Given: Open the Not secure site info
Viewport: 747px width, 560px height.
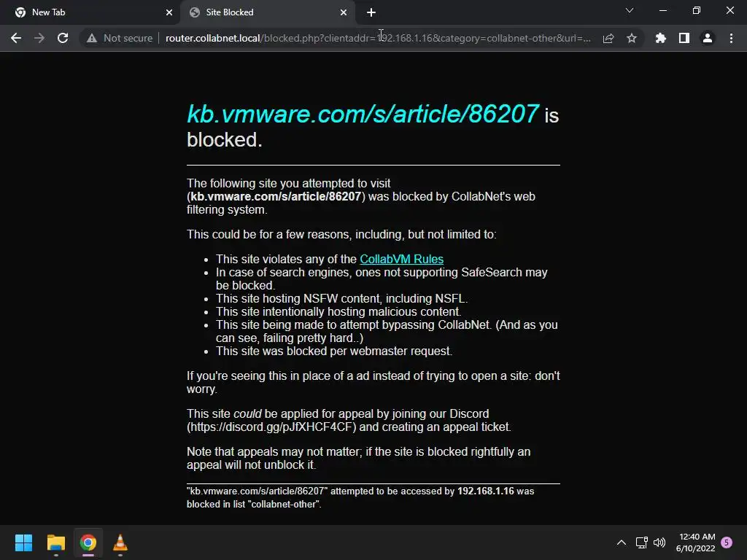Looking at the screenshot, I should pos(120,38).
